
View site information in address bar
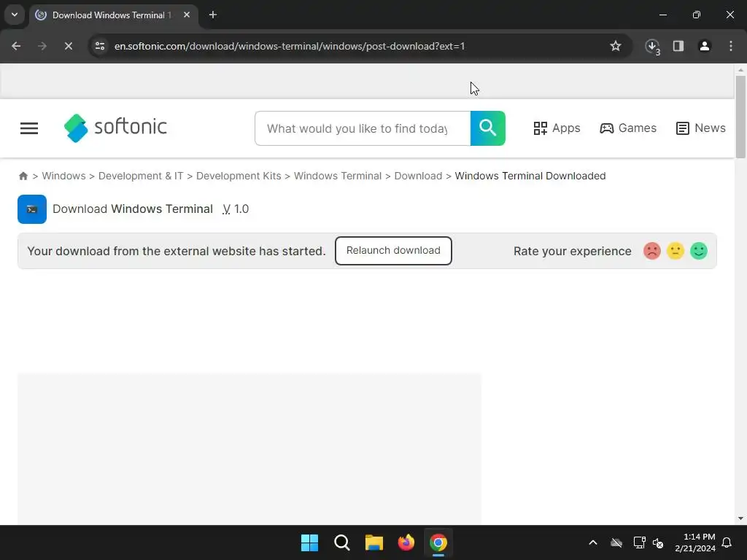tap(99, 46)
